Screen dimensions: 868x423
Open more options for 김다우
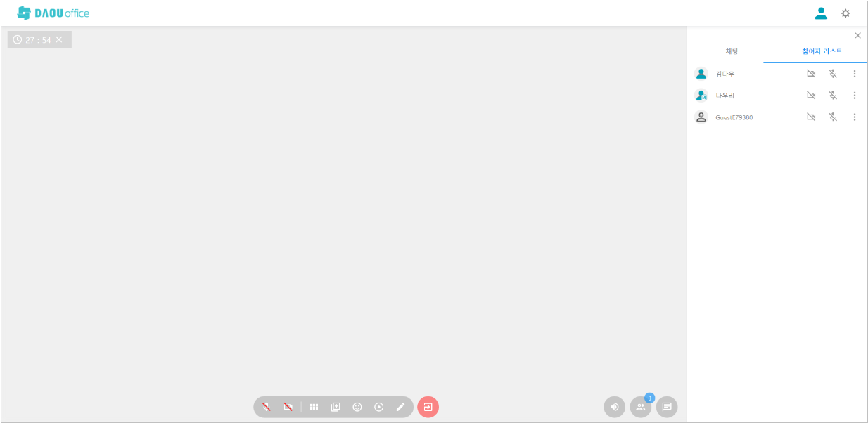[x=855, y=74]
